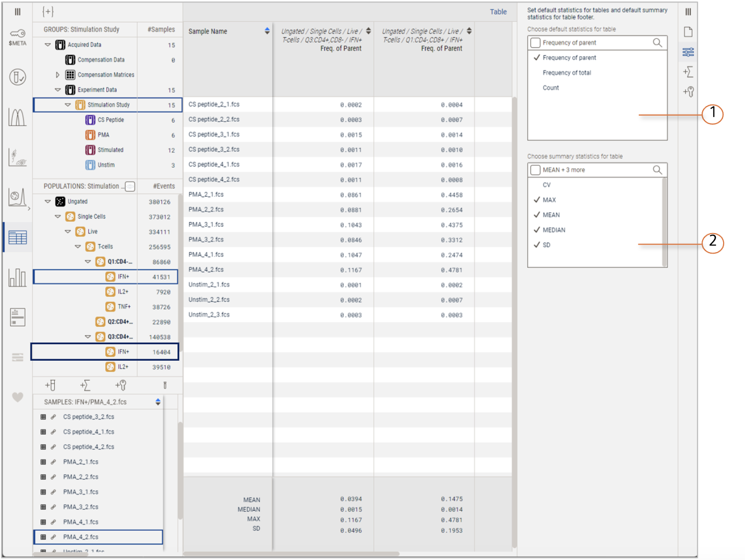Screen dimensions: 745x560
Task: Open the SAMPLES sort dropdown arrows
Action: (x=158, y=402)
